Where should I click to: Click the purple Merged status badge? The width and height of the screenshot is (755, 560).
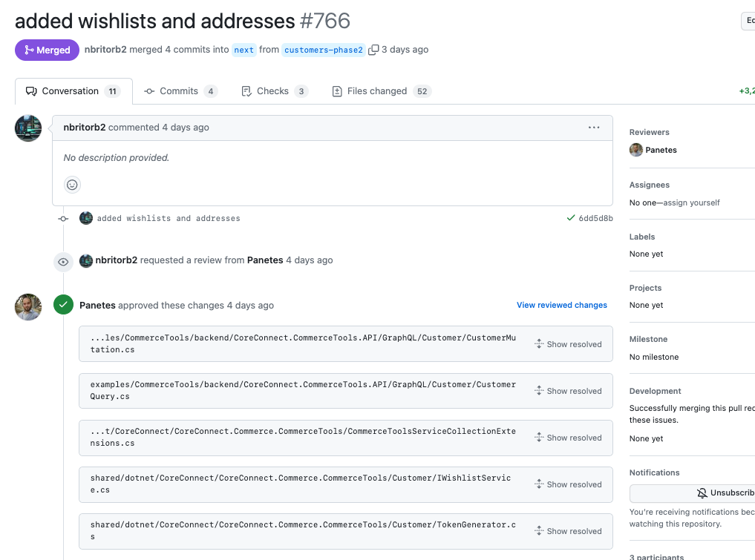(47, 50)
